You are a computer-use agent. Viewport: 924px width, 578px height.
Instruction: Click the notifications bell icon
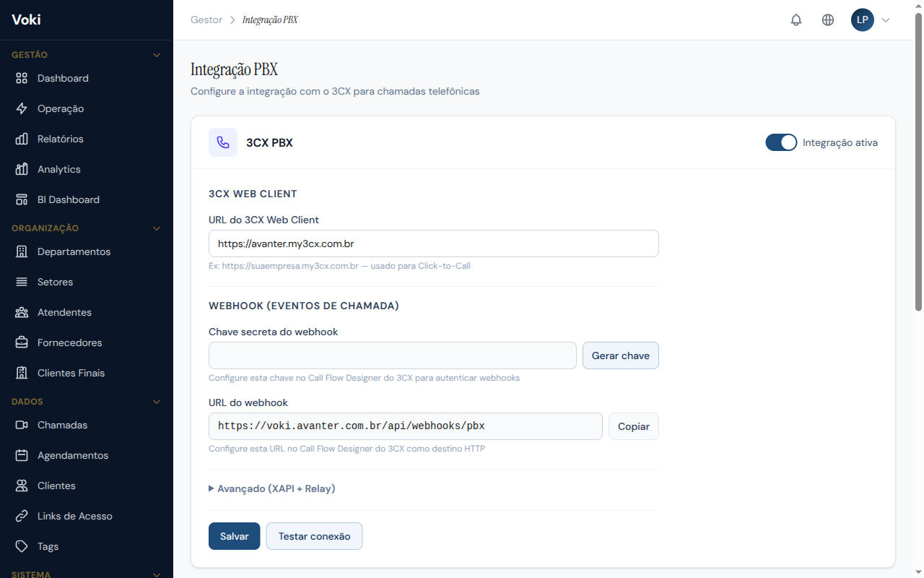(796, 20)
